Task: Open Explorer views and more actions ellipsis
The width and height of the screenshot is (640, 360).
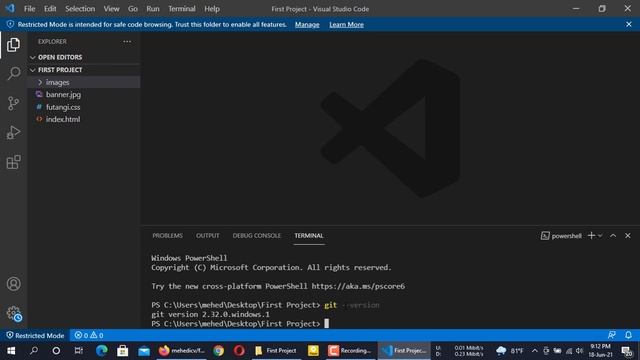Action: [127, 42]
